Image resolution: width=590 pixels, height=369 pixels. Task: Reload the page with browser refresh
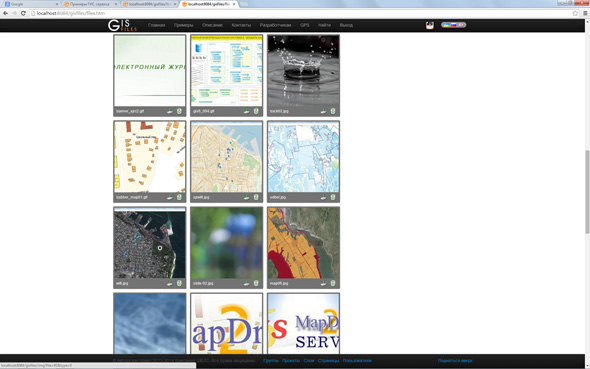tap(23, 13)
